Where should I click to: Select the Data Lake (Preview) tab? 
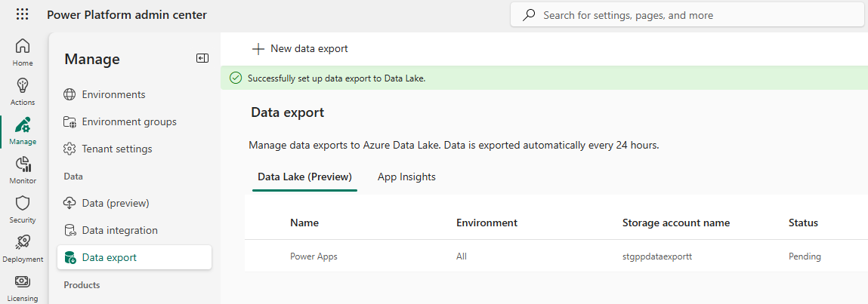point(304,177)
